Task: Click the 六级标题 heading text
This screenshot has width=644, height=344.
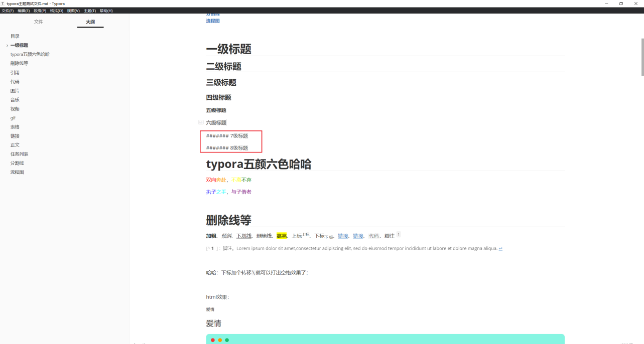Action: coord(216,123)
